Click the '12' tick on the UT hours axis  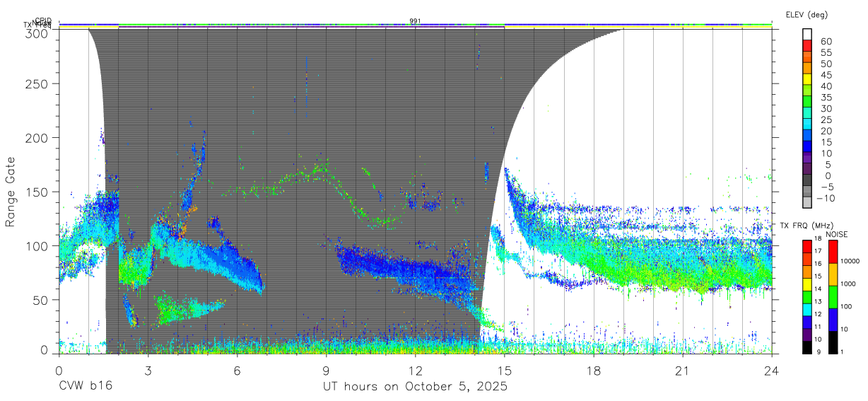pos(415,371)
